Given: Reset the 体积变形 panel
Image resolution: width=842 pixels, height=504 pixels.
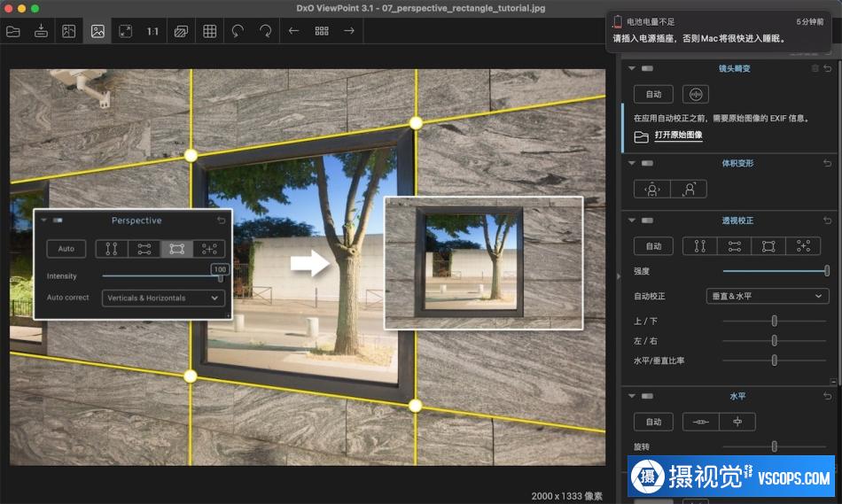Looking at the screenshot, I should click(x=828, y=163).
